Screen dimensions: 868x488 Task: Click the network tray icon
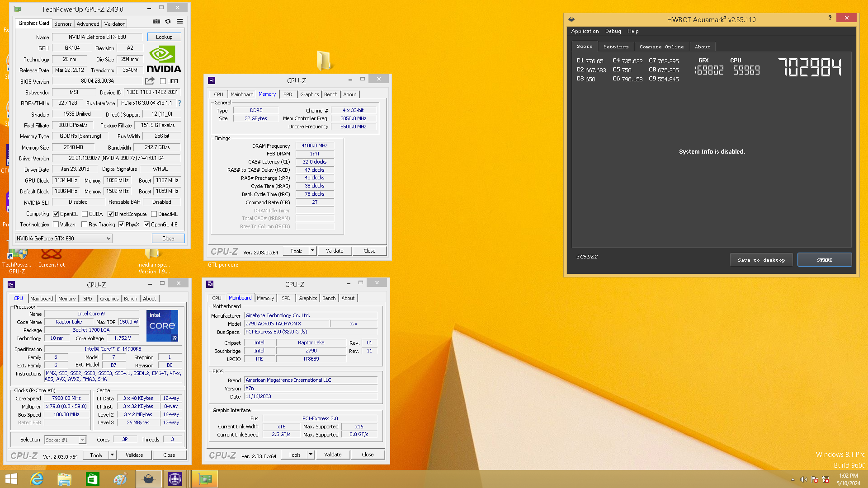(826, 479)
